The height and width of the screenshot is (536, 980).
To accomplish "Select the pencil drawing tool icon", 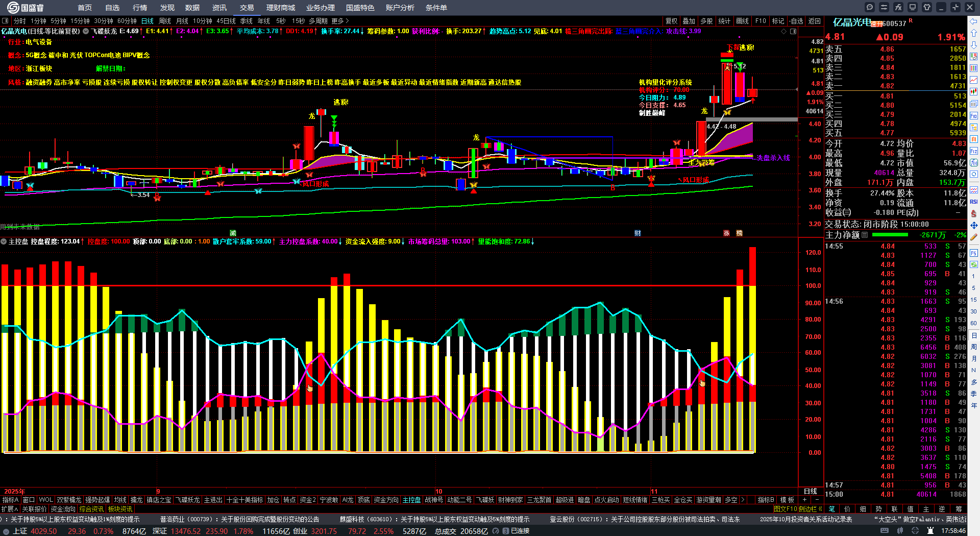I will [974, 237].
